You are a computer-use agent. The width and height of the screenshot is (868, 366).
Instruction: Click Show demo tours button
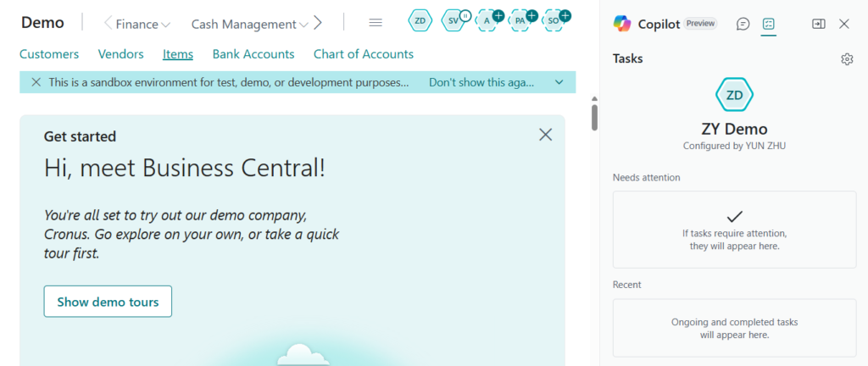click(108, 302)
